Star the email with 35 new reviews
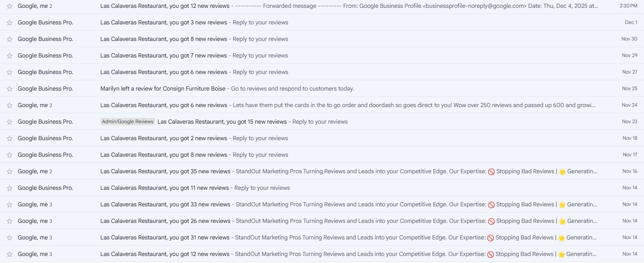Screen dimensions: 644x263 (x=10, y=172)
